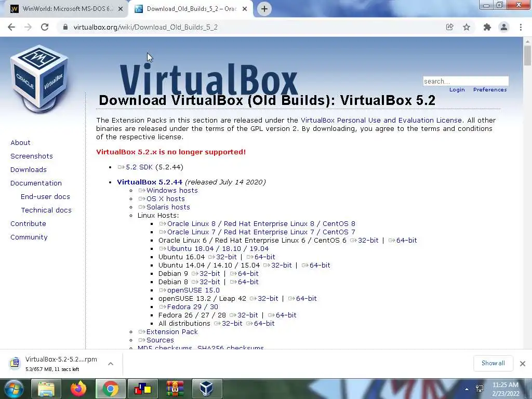Open the Chrome profile avatar

[x=504, y=27]
